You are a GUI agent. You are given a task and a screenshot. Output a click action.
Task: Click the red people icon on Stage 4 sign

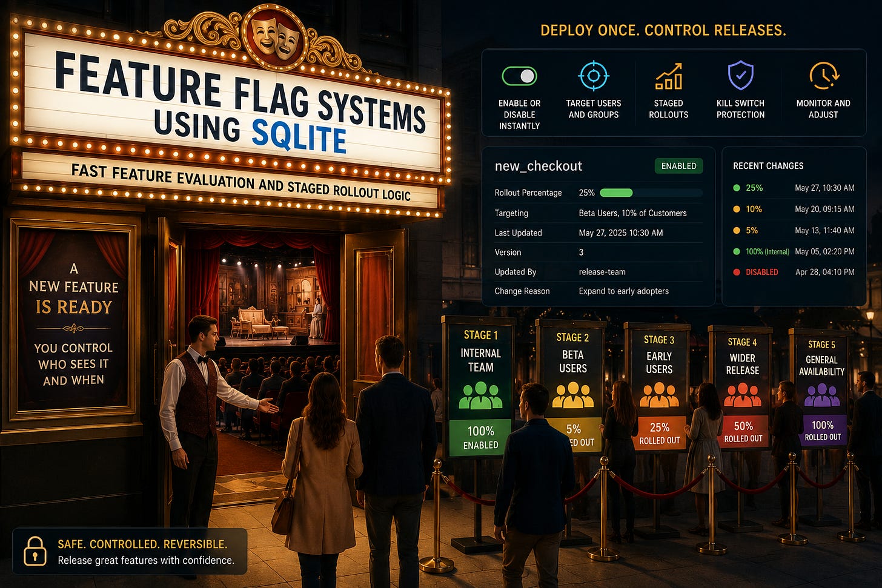(742, 395)
